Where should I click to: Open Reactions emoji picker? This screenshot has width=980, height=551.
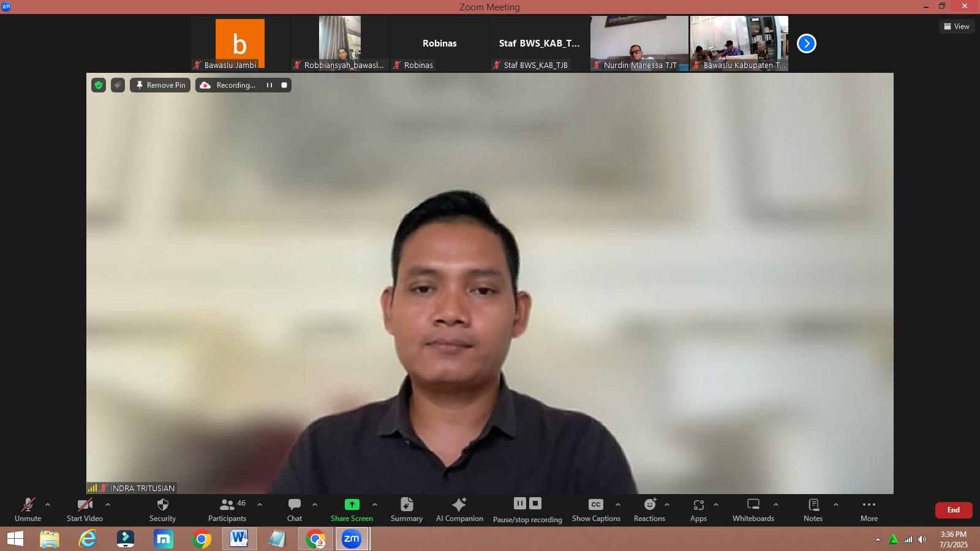click(649, 505)
